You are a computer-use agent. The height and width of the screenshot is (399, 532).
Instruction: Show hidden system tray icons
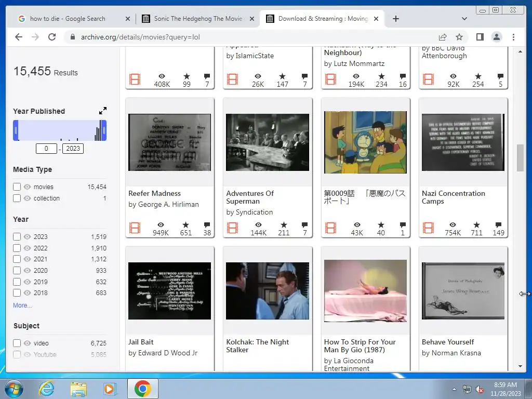pos(454,390)
